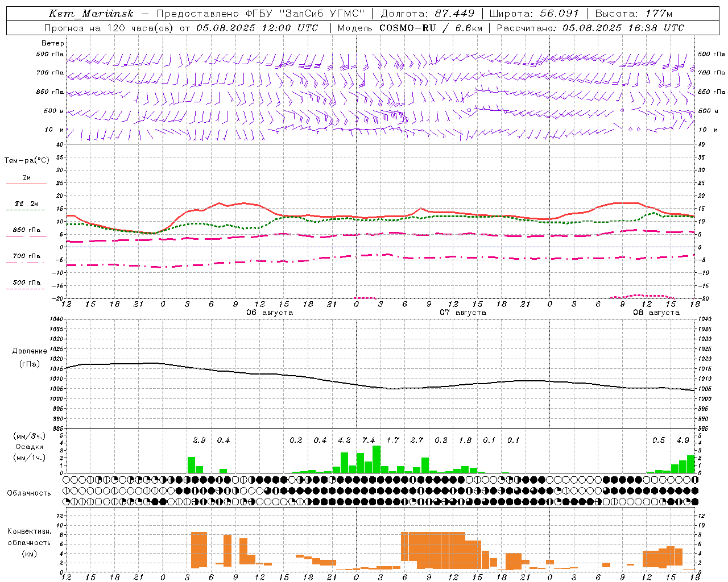Click the (мм/3ч.) unit label
The height and width of the screenshot is (582, 728).
coord(29,436)
